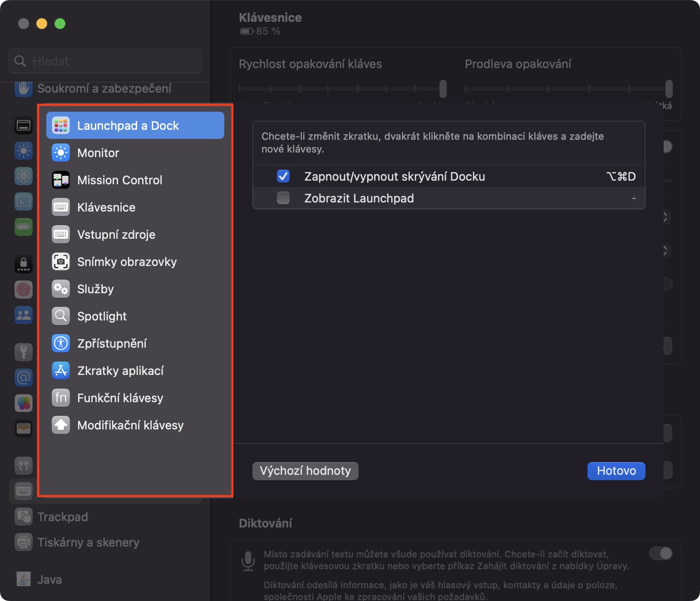The image size is (700, 601).
Task: Click the Trackpad icon in sidebar
Action: [24, 517]
